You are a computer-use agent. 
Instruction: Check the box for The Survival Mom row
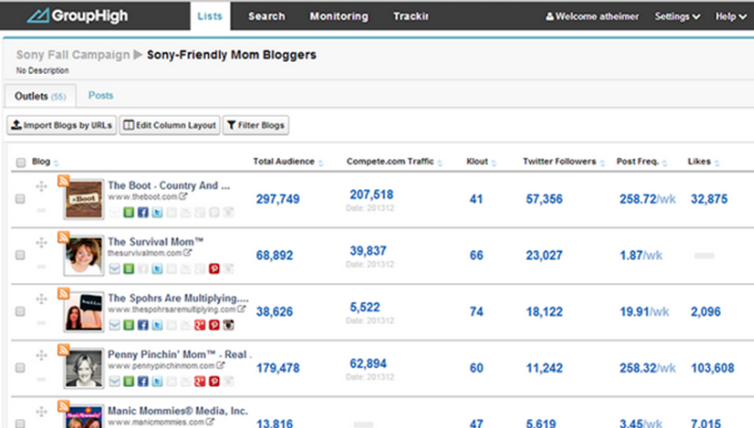click(20, 254)
